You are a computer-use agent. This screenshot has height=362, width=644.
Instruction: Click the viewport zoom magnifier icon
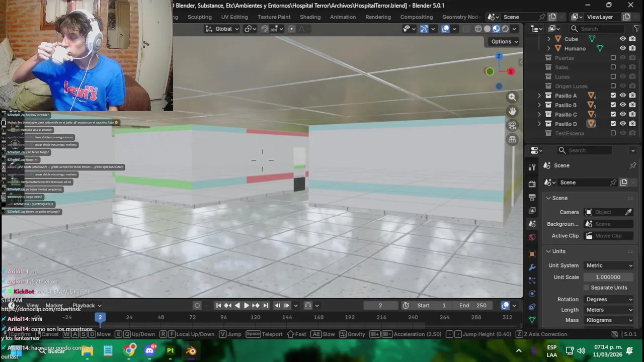(x=512, y=97)
